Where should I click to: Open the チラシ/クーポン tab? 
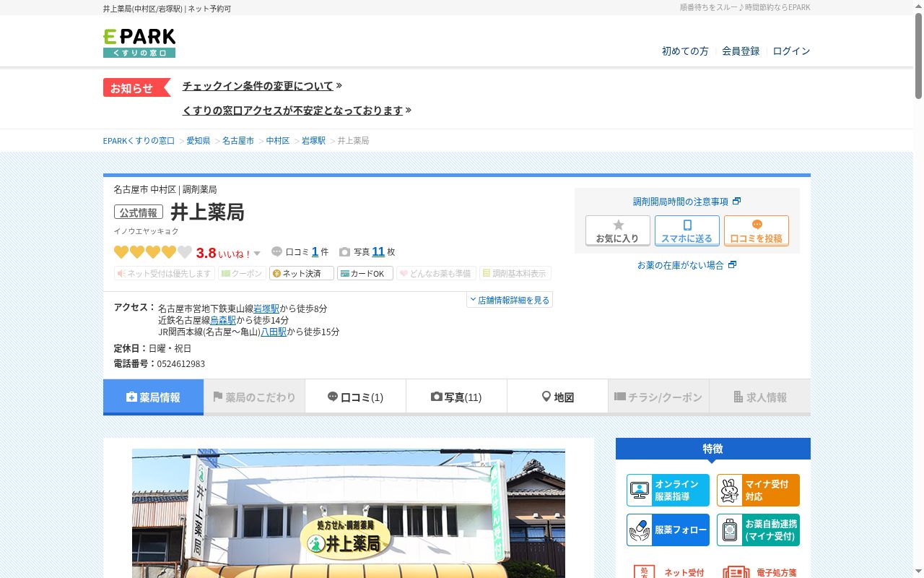click(x=658, y=397)
